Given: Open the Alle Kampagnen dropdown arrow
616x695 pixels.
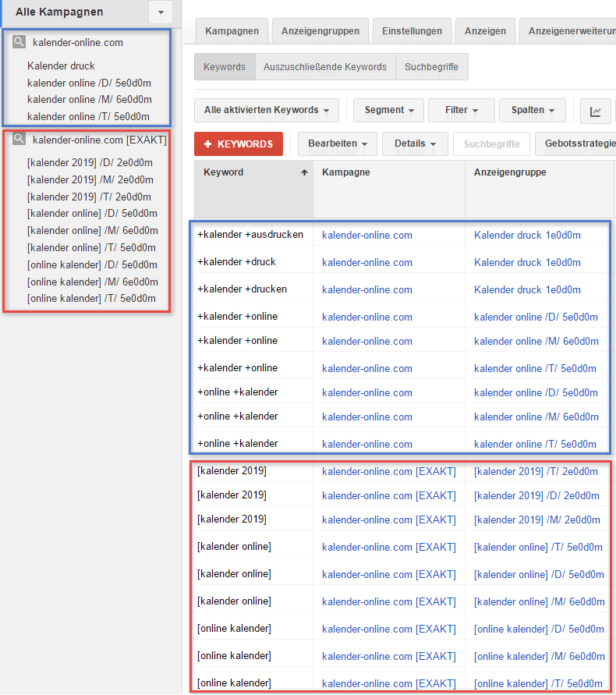Looking at the screenshot, I should pyautogui.click(x=161, y=12).
